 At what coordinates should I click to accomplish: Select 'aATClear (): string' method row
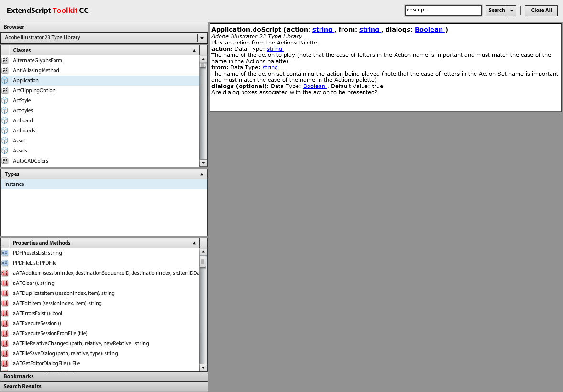coord(100,283)
